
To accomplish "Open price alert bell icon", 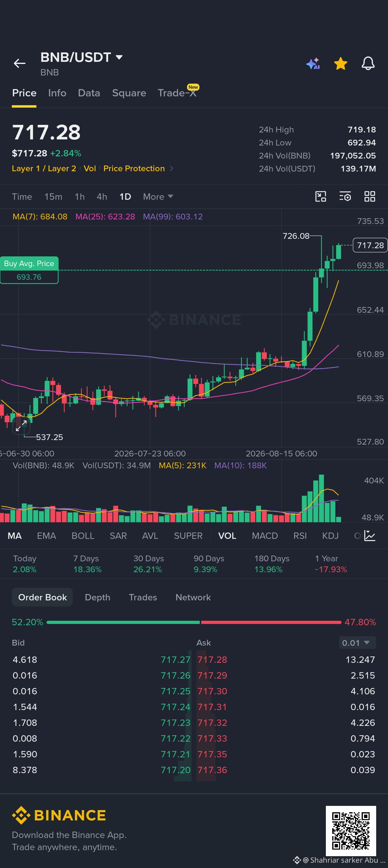I will 368,63.
